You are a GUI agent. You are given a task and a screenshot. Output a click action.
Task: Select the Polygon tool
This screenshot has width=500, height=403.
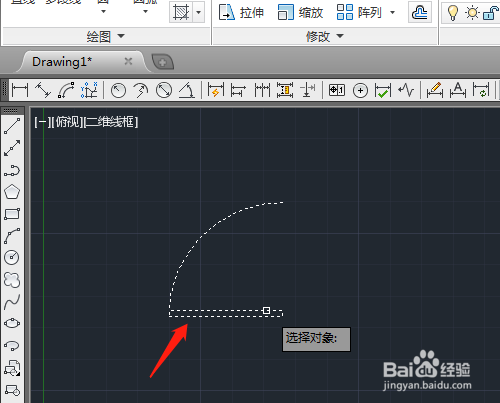coord(12,192)
